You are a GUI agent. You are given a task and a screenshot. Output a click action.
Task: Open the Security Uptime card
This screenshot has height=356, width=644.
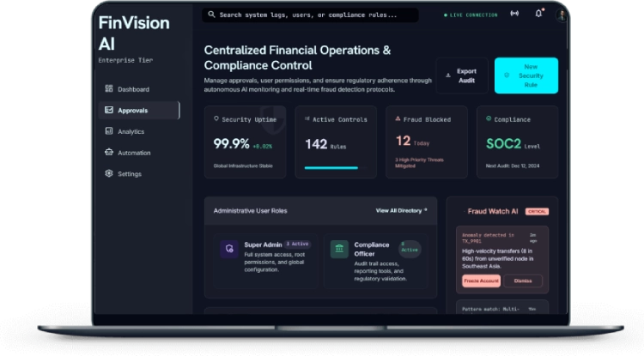tap(246, 142)
